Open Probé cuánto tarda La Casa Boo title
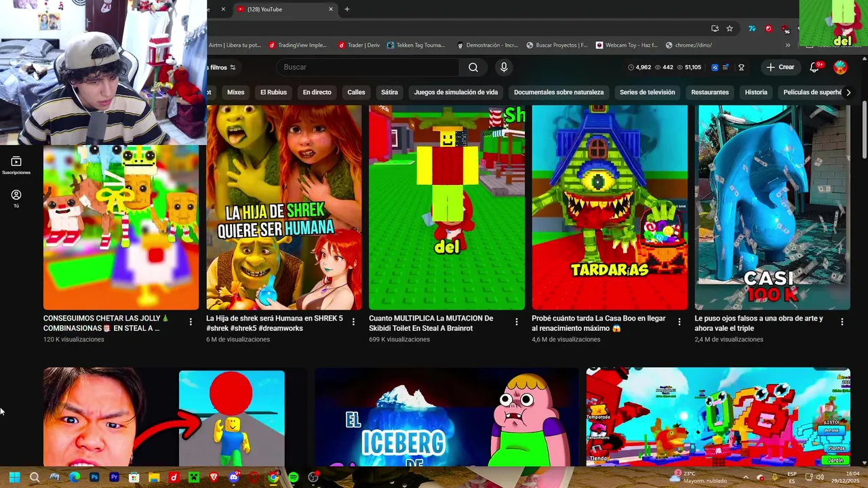868x488 pixels. point(597,323)
